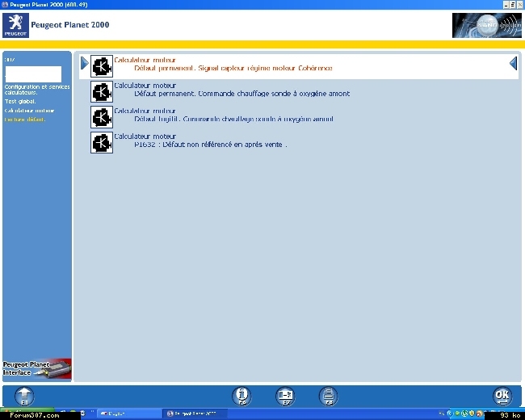
Task: Select engine icon of the P1632 fault row
Action: click(x=102, y=143)
